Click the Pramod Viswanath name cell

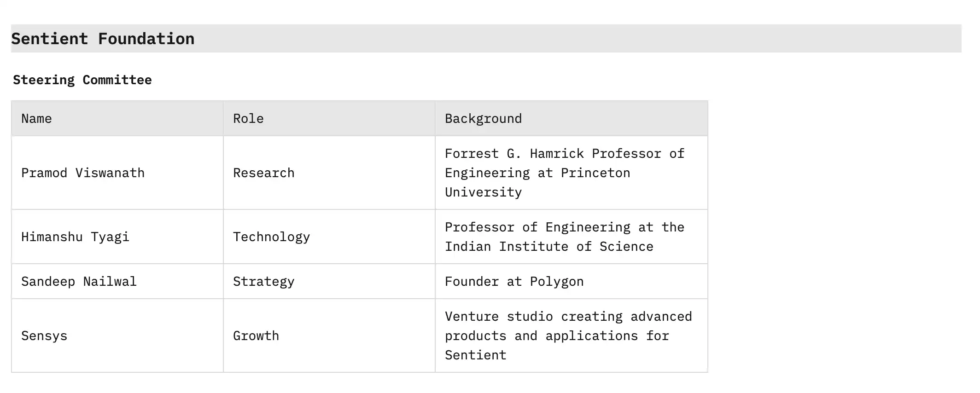point(83,173)
